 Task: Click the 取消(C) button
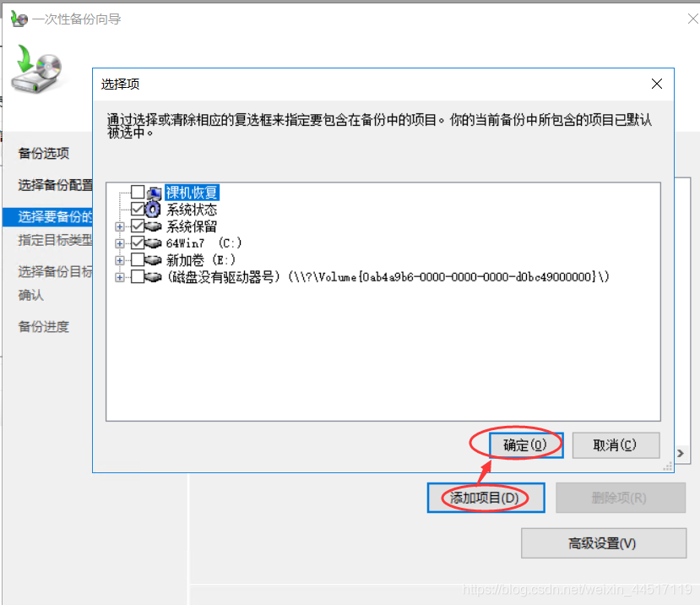[x=616, y=445]
